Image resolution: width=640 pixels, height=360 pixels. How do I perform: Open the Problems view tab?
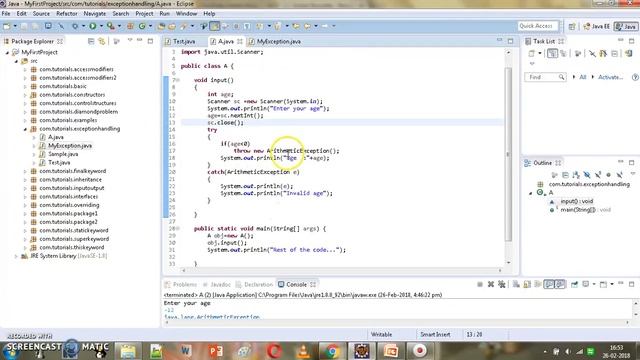[x=181, y=284]
